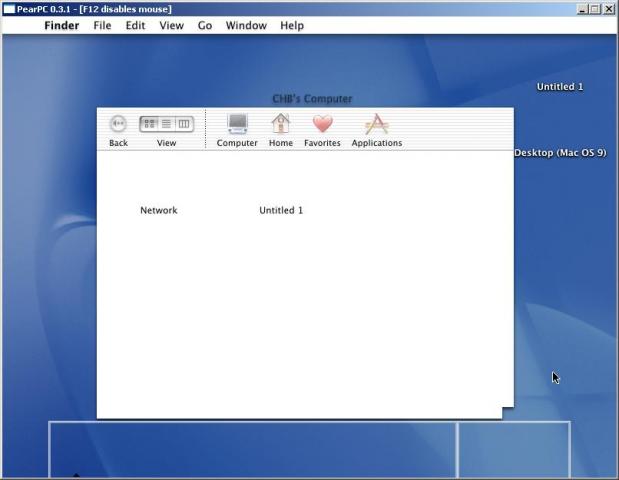The width and height of the screenshot is (619, 480).
Task: Select Untitled 1 volume in Finder window
Action: (x=281, y=210)
